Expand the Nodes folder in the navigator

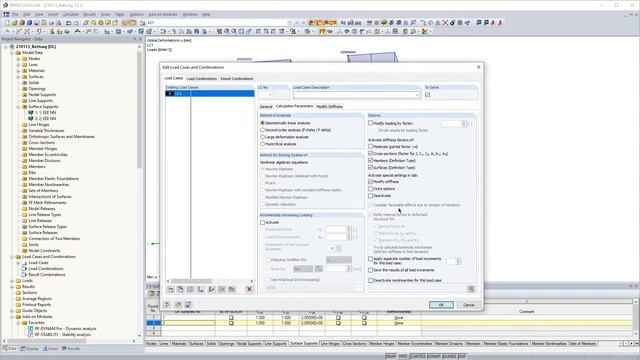tap(18, 59)
